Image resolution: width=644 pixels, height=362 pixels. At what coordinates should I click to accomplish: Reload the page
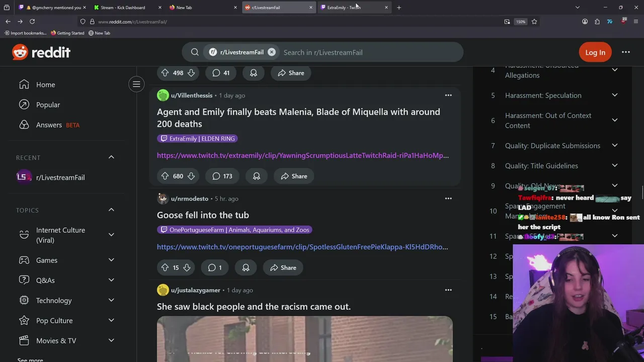click(x=32, y=22)
